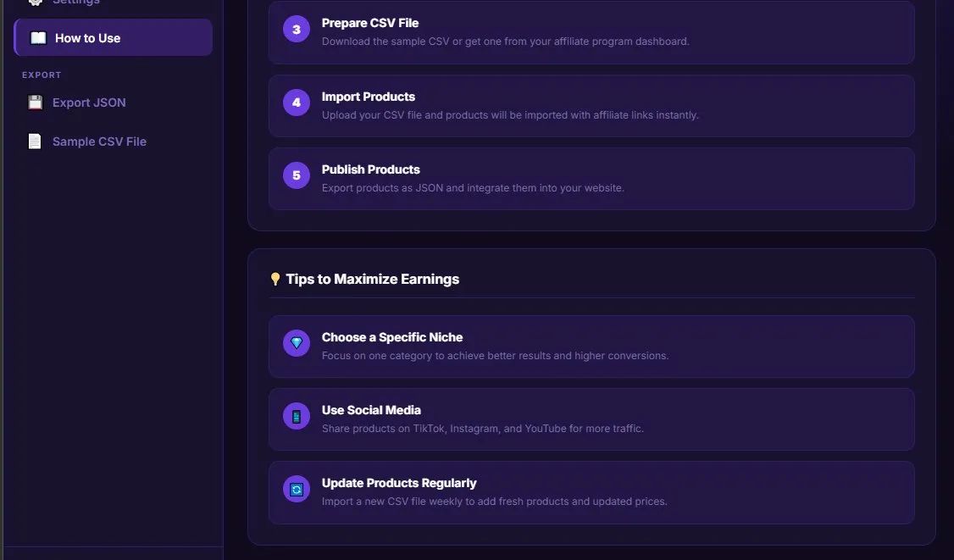
Task: Click the Tips to Maximize Earnings heading
Action: (x=373, y=279)
